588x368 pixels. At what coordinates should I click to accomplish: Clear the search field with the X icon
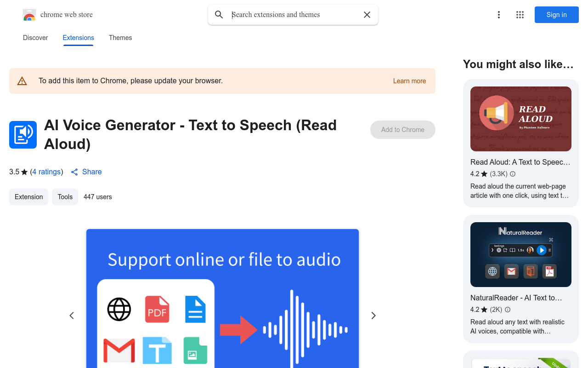367,15
